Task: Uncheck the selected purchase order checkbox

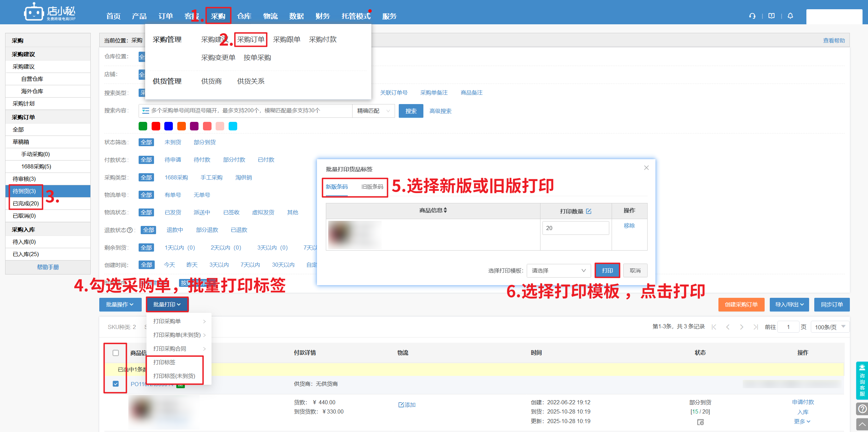Action: tap(116, 384)
